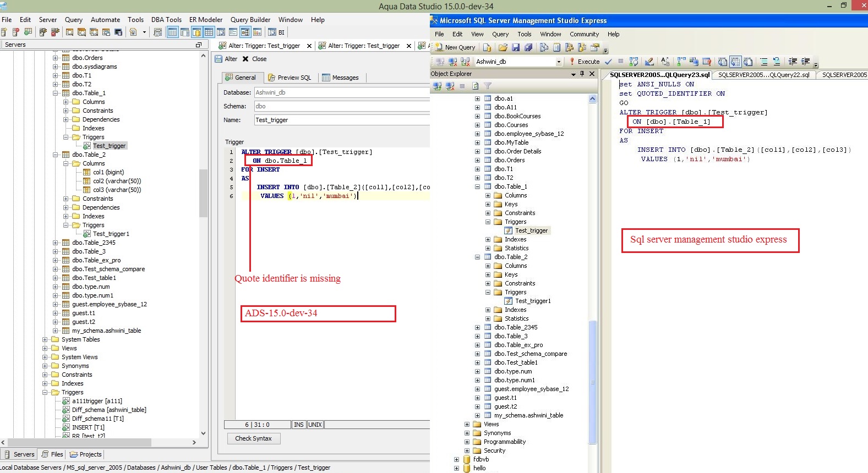868x473 pixels.
Task: Toggle Results to Text in SSMS
Action: [x=723, y=62]
